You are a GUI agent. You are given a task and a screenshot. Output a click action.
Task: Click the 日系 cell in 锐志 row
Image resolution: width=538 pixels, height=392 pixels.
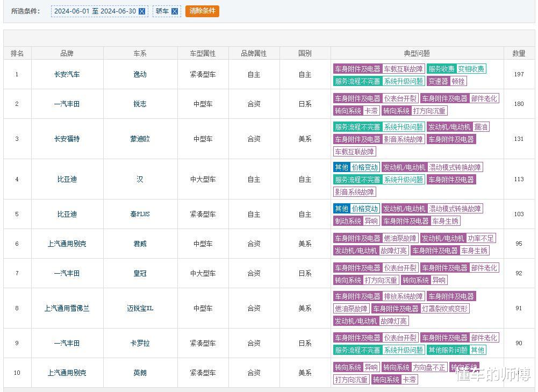305,104
